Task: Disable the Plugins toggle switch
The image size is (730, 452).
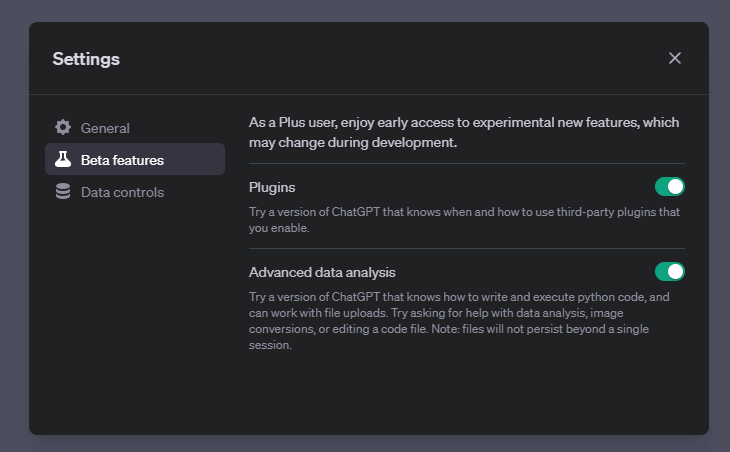Action: pyautogui.click(x=669, y=187)
